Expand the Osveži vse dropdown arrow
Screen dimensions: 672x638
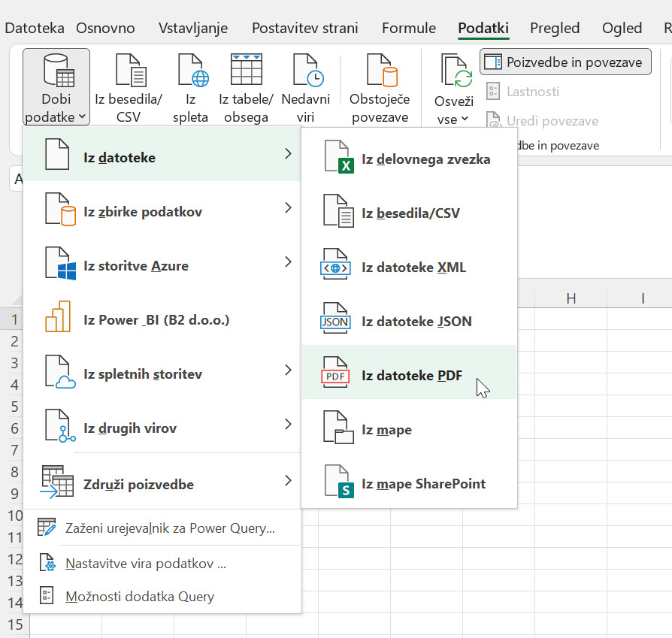465,119
